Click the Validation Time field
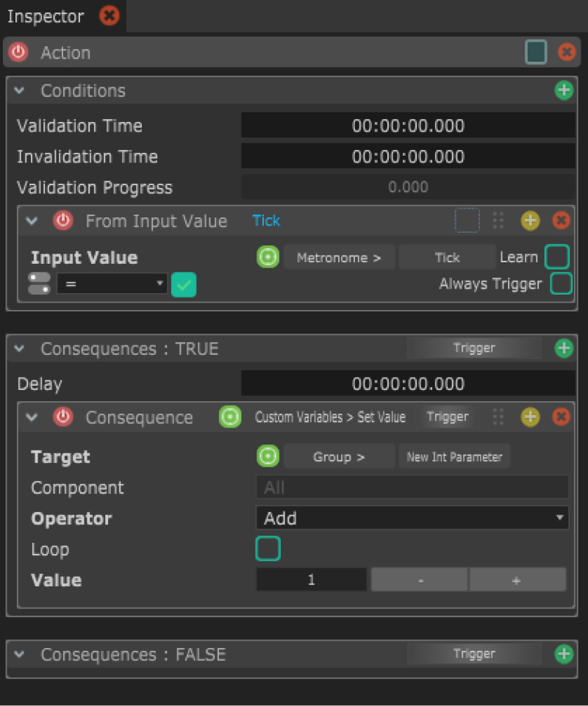 coord(408,126)
